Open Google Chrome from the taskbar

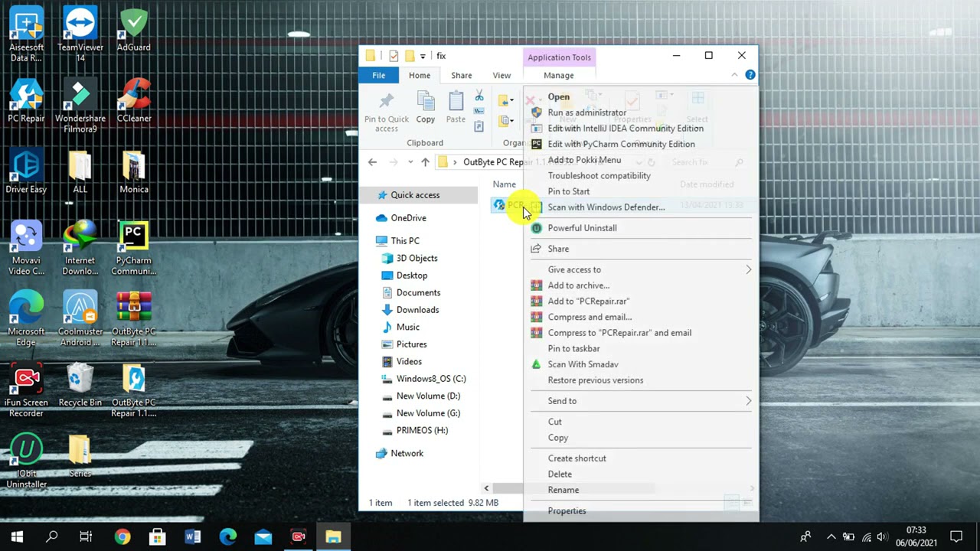[x=122, y=537]
